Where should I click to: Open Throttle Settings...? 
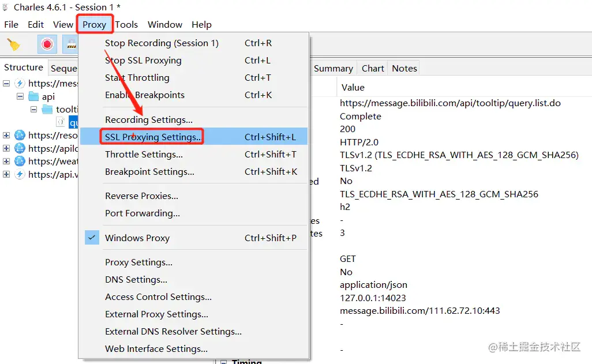194,154
